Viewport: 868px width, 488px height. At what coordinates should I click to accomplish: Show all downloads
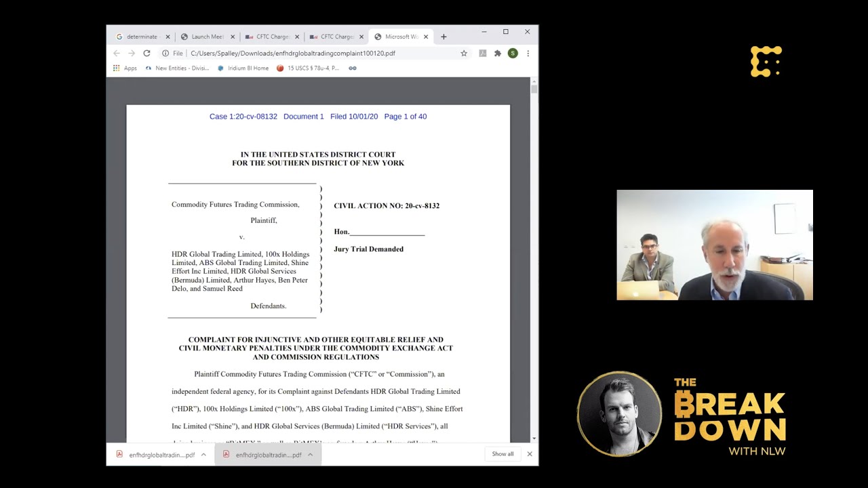(x=502, y=454)
